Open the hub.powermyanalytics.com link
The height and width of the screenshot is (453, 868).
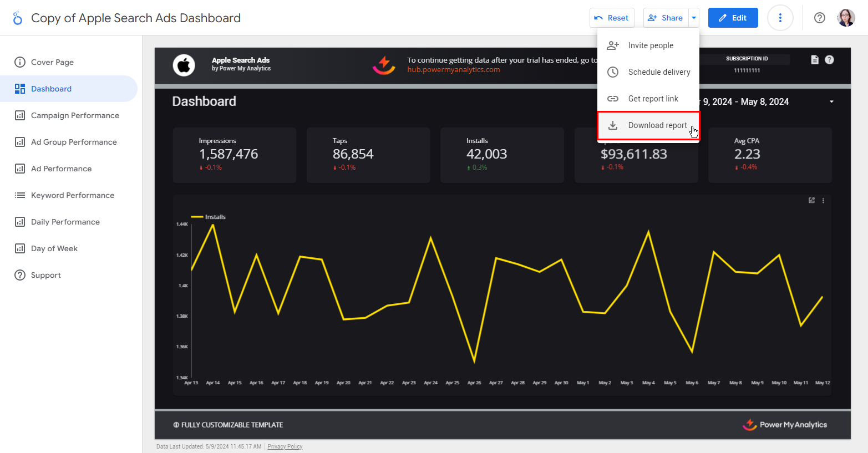(x=453, y=70)
